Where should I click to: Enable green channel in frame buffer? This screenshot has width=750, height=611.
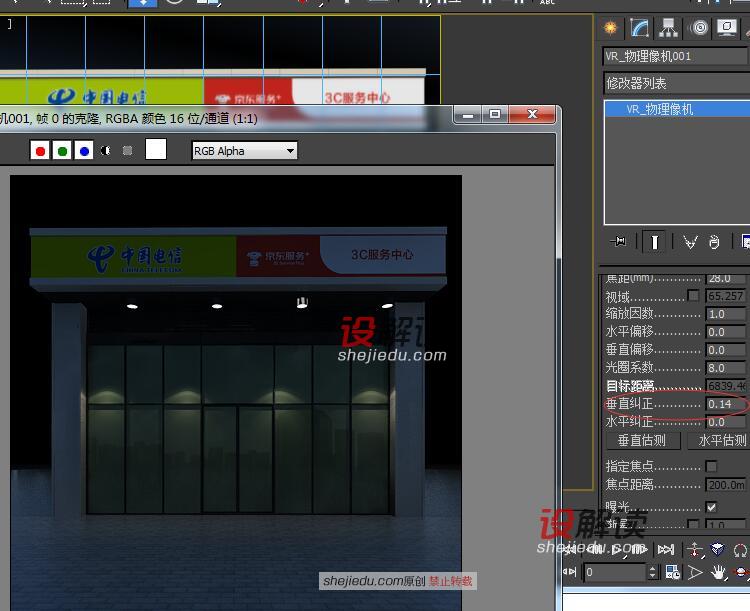tap(62, 151)
